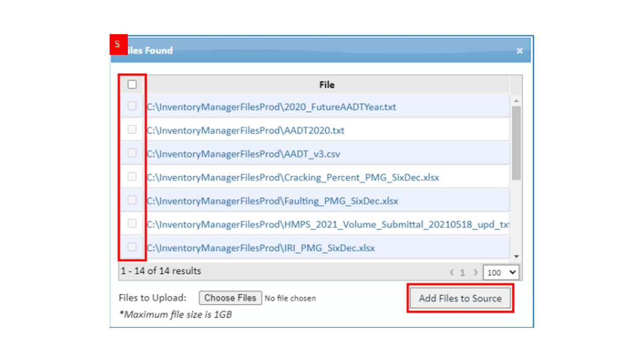Click the scroll down arrow in file list
The width and height of the screenshot is (644, 362).
[x=516, y=256]
